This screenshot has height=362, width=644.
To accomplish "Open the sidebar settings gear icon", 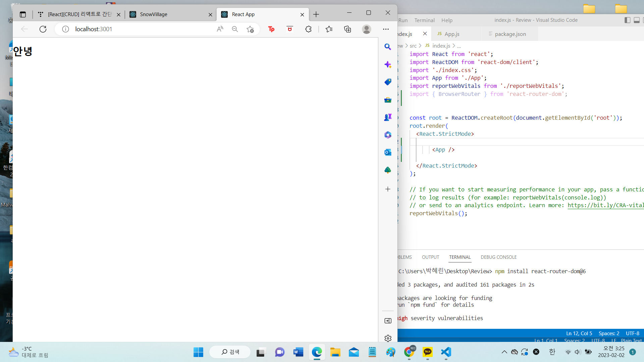I will [388, 338].
